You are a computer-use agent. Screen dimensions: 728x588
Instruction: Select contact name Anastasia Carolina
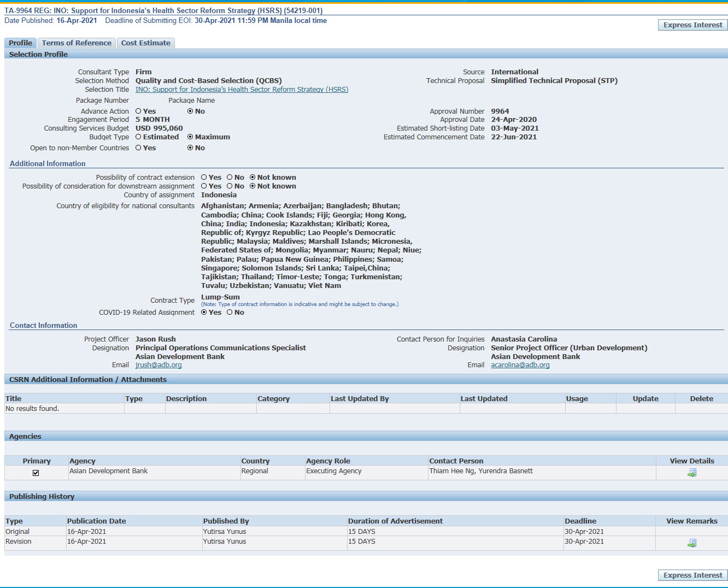tap(524, 339)
